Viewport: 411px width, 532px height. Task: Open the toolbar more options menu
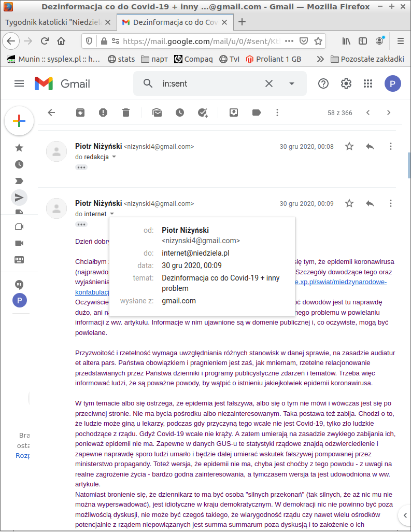[x=277, y=113]
